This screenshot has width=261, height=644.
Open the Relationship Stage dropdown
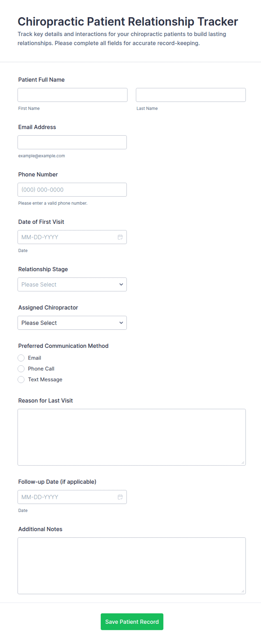72,285
